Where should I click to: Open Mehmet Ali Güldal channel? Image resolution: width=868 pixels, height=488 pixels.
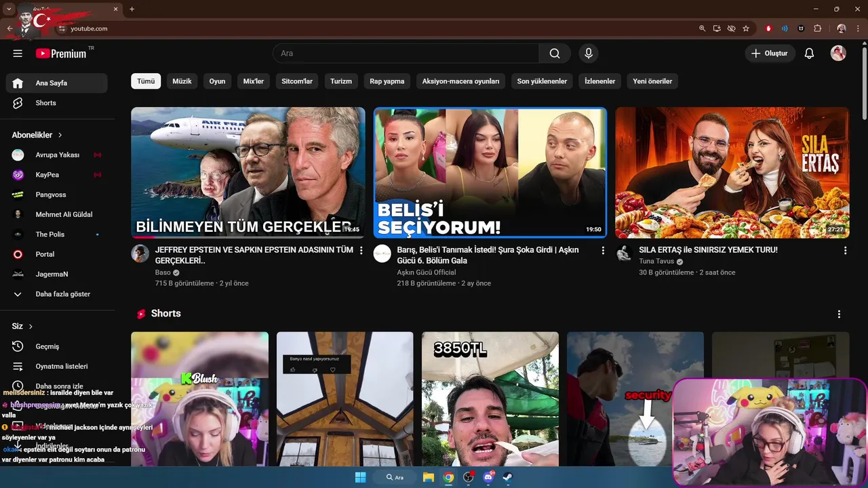click(x=57, y=214)
